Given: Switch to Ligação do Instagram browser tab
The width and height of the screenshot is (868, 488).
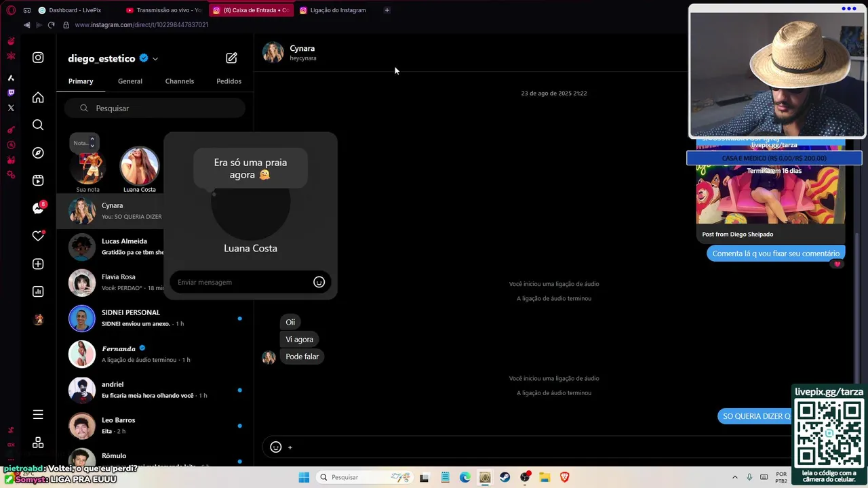Looking at the screenshot, I should point(337,10).
